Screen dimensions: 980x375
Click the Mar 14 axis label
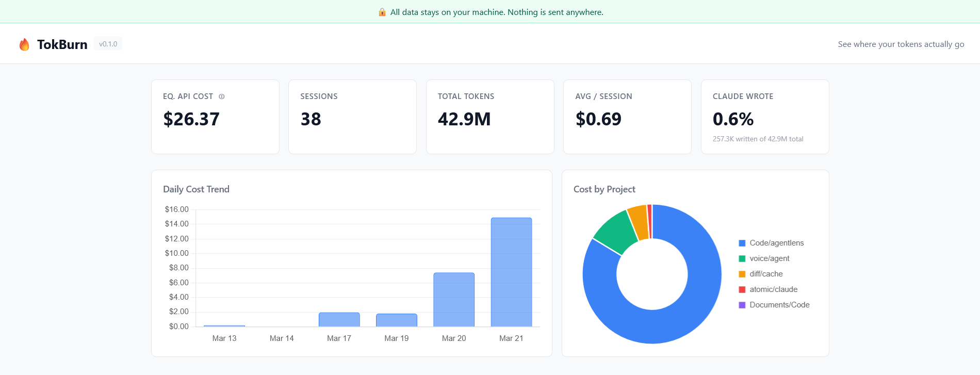pyautogui.click(x=282, y=338)
